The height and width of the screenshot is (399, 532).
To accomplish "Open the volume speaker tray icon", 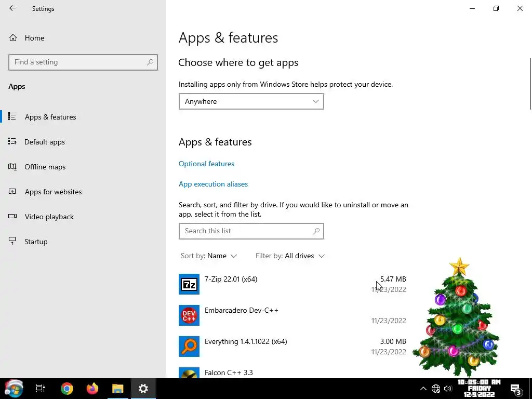I will (x=448, y=389).
